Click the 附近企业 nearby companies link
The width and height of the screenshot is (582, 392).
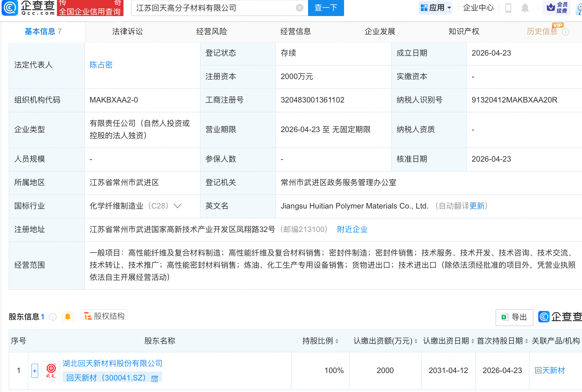tap(352, 229)
